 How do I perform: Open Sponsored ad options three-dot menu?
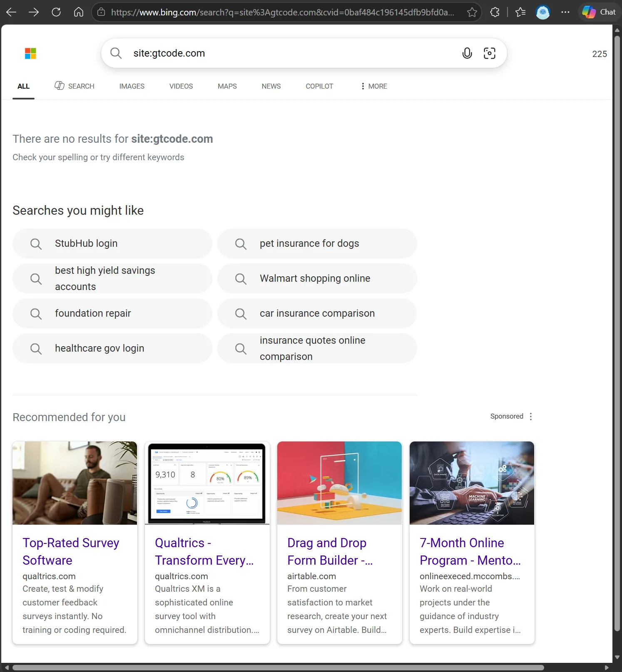click(x=531, y=417)
